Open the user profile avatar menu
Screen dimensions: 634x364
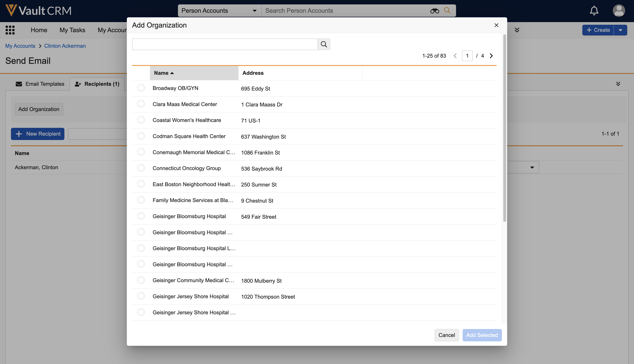point(618,11)
